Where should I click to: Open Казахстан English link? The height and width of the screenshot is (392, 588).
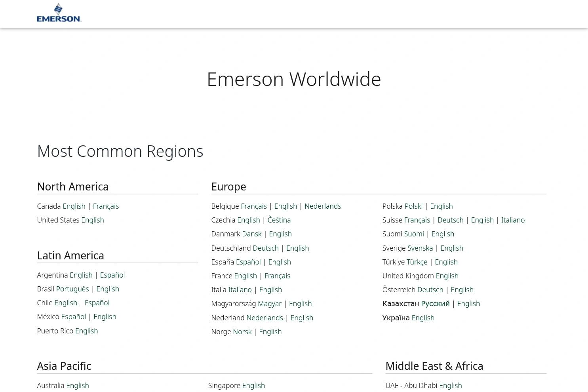click(468, 303)
